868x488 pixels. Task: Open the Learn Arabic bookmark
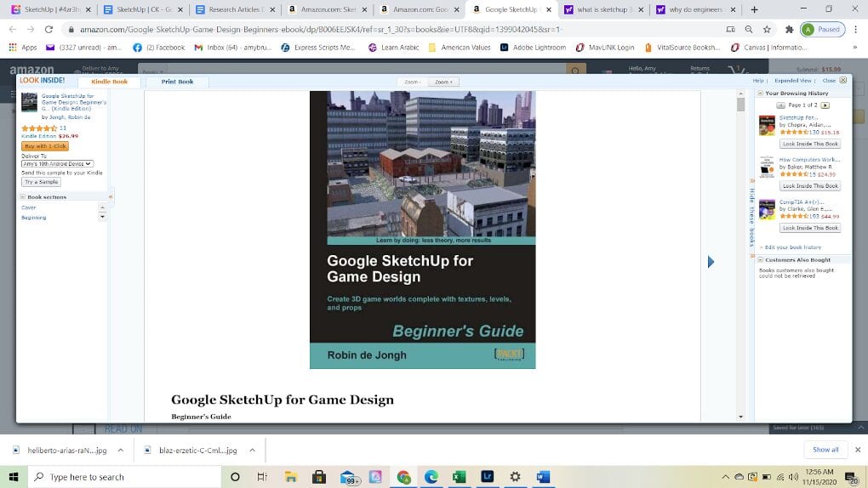394,48
